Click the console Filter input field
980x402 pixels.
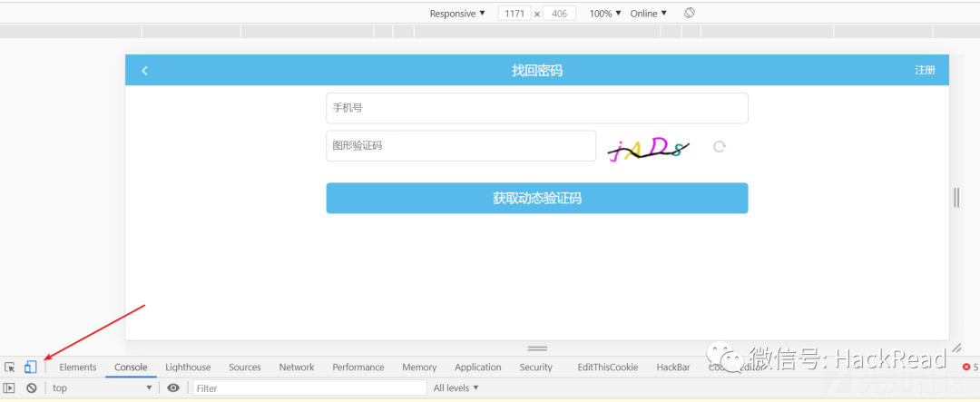[x=310, y=388]
